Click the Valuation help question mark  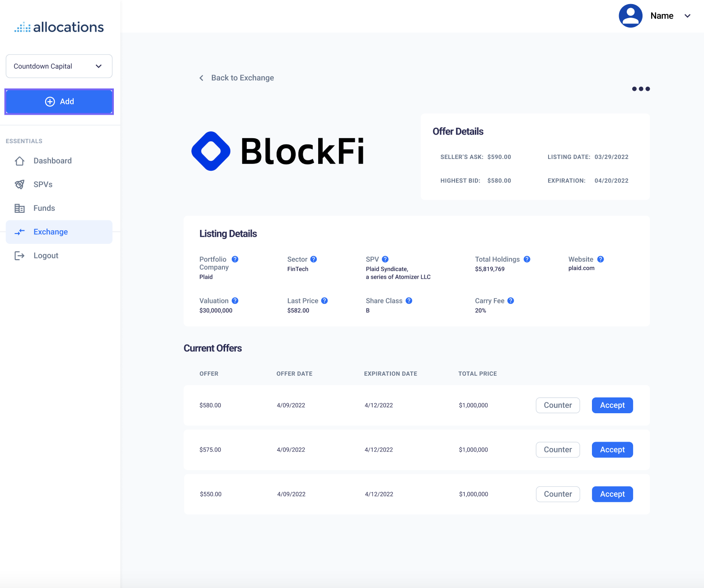(235, 301)
